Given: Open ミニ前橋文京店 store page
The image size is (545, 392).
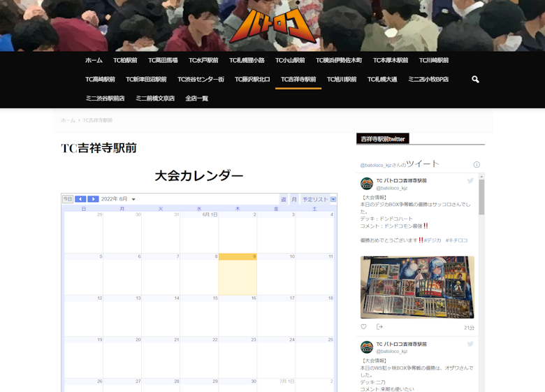Looking at the screenshot, I should point(155,99).
